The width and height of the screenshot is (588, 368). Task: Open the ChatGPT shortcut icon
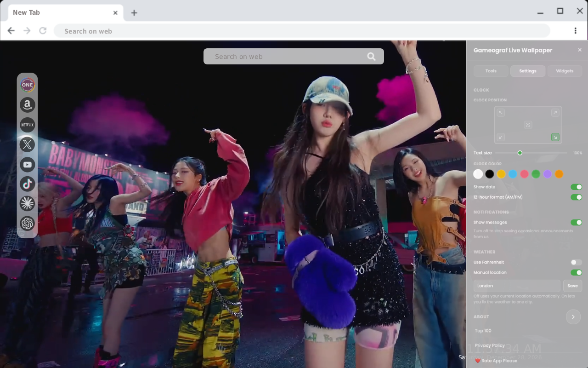tap(28, 224)
